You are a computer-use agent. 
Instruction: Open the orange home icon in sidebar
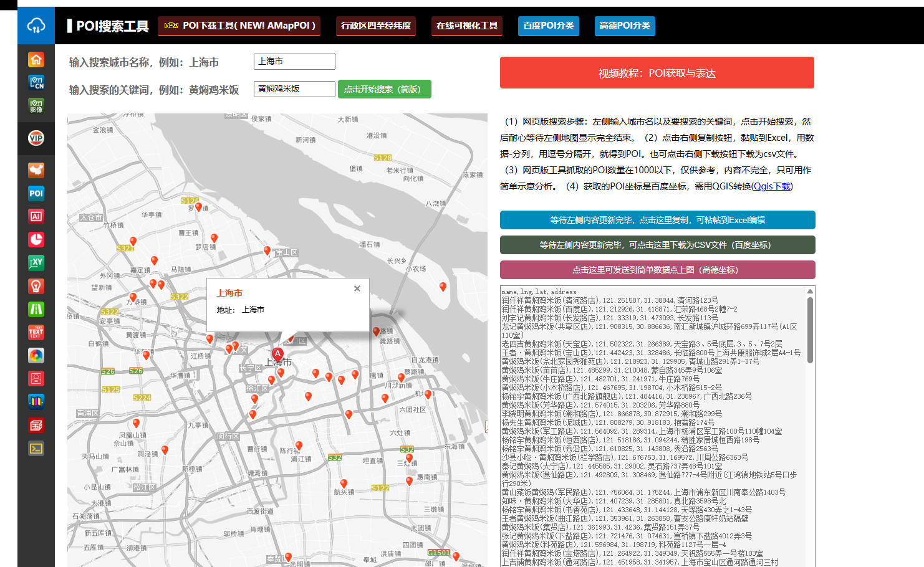[x=36, y=59]
